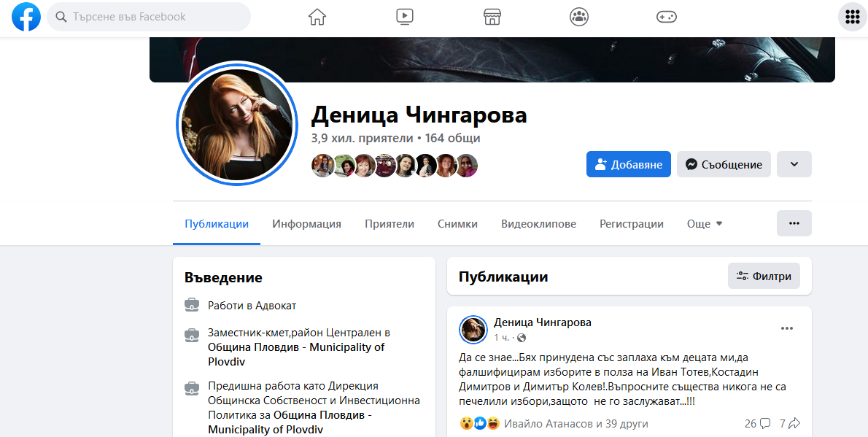Expand the Още dropdown tab
Viewport: 868px width, 437px height.
click(705, 224)
